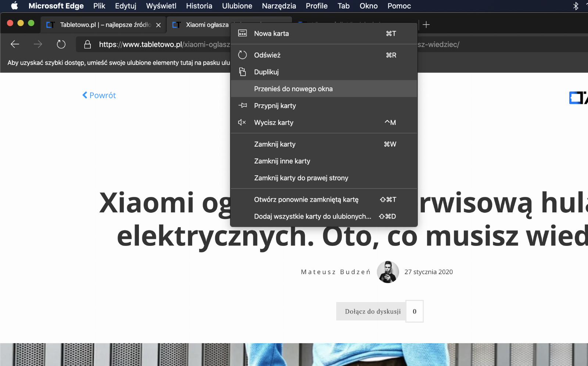Open the Ulubione menu

pos(237,6)
